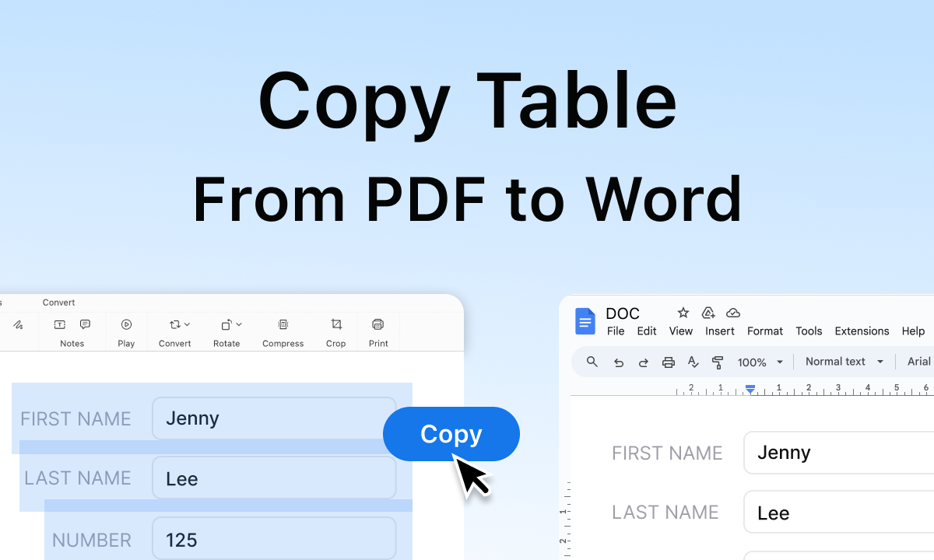Choose the text box note icon

pos(60,324)
